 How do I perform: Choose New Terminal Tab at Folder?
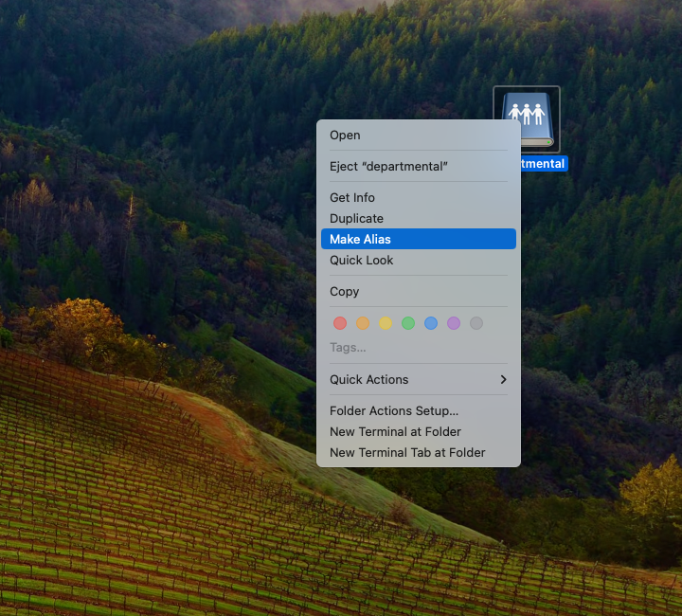coord(407,453)
